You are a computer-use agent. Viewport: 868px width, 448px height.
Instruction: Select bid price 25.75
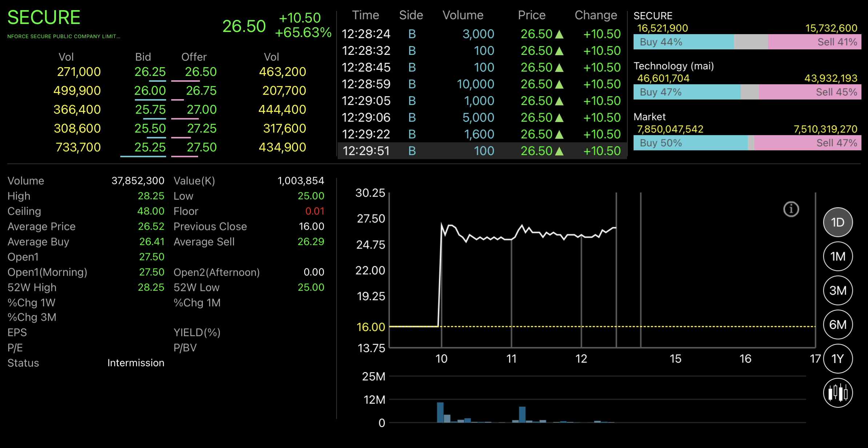coord(150,109)
